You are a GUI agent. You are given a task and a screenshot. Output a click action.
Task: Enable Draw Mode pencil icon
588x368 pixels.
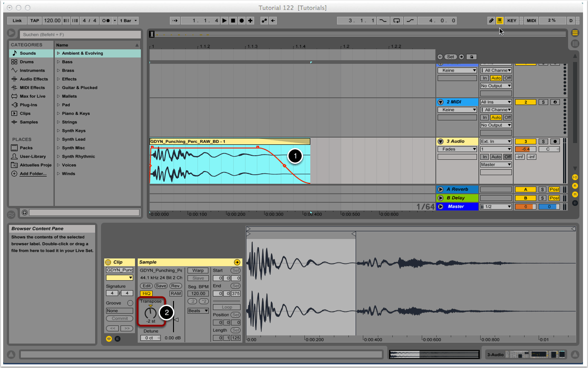(491, 21)
